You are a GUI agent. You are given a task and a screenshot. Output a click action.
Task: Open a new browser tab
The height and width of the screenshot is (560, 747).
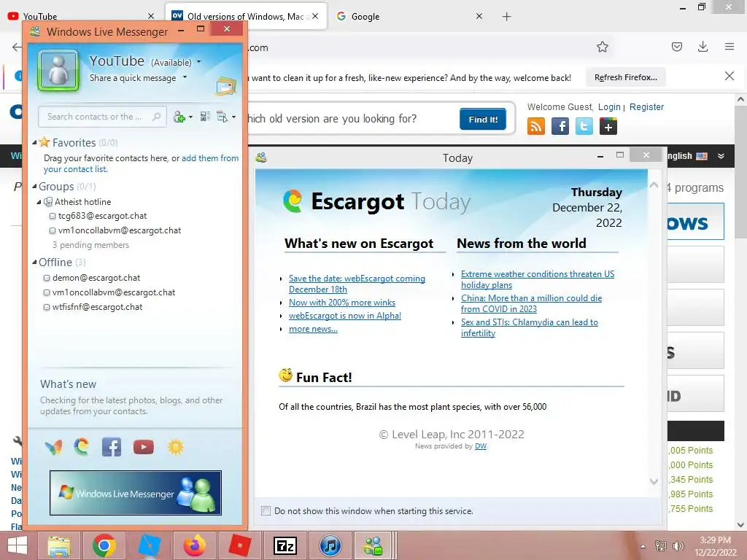coord(506,17)
